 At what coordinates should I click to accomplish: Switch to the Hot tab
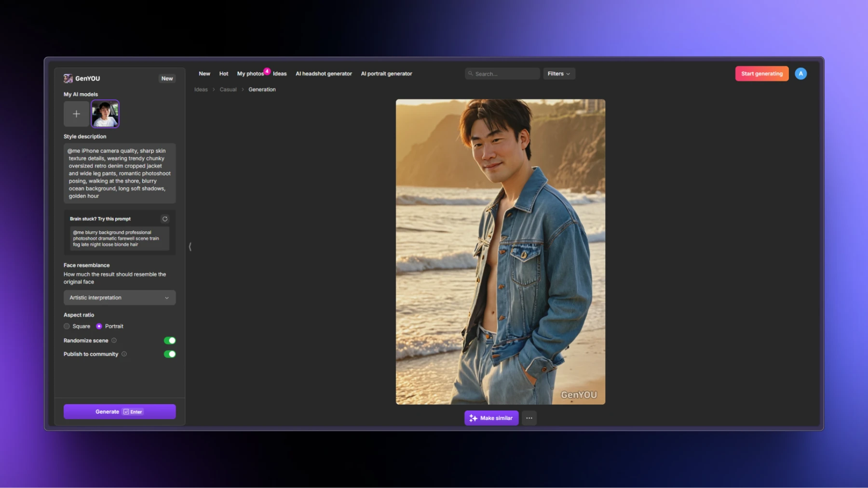point(223,73)
